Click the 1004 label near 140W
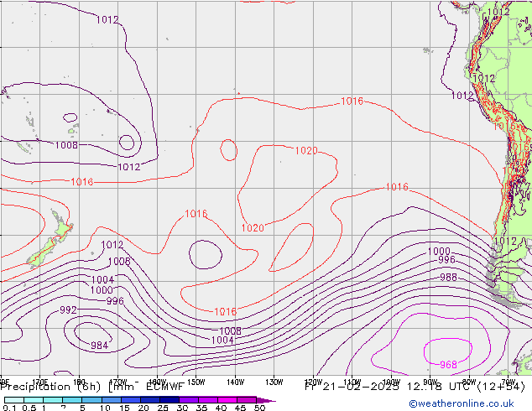 click(222, 341)
